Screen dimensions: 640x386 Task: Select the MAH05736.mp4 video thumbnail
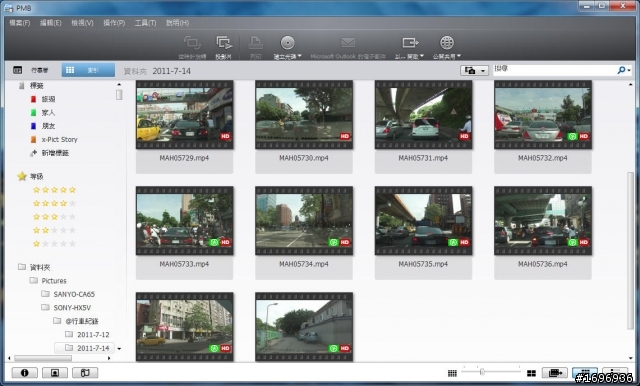pyautogui.click(x=543, y=221)
